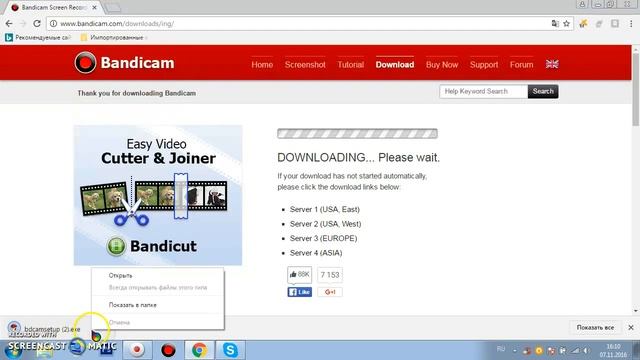Open the Home nav item

pos(262,64)
